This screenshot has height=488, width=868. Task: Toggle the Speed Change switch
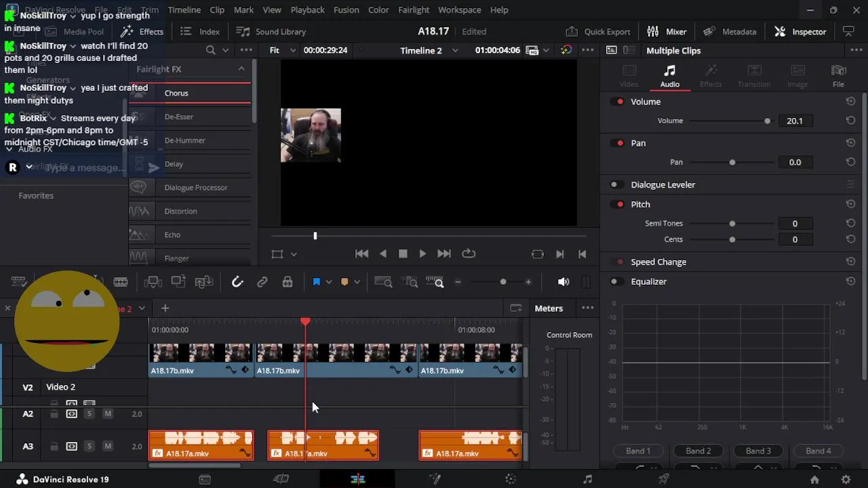point(617,262)
